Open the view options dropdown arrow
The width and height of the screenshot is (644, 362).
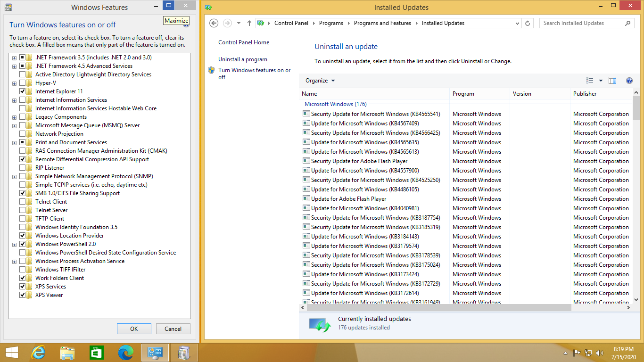[x=601, y=81]
